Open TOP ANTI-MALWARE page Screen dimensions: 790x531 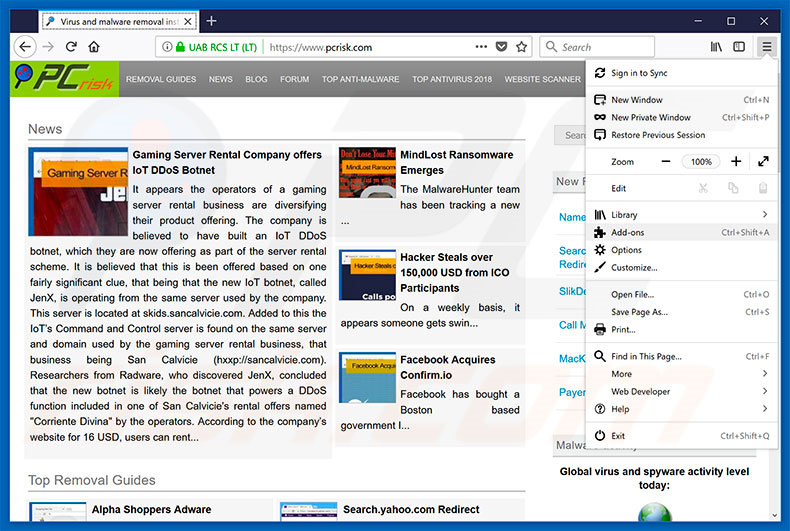click(360, 79)
